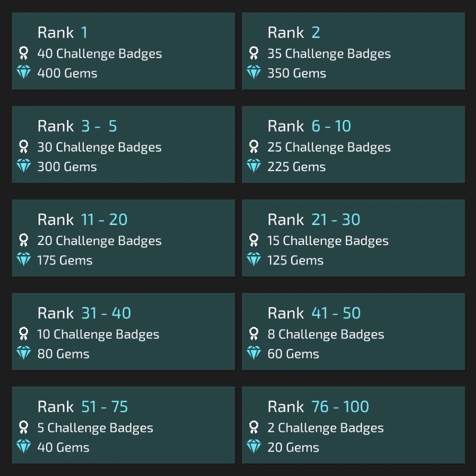Screen dimensions: 476x476
Task: Click the 40 Challenge Badges label
Action: pos(100,53)
